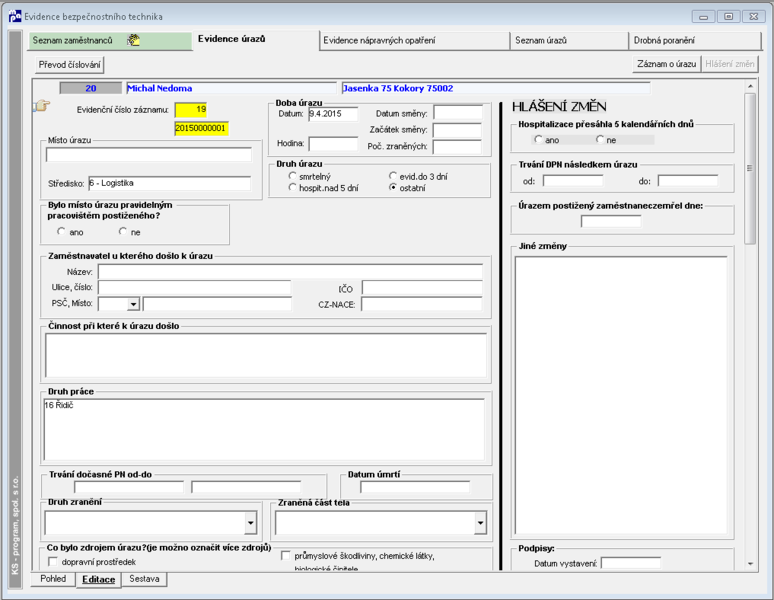Click the pointing hand icon beside Evidenční číslo

coord(42,105)
